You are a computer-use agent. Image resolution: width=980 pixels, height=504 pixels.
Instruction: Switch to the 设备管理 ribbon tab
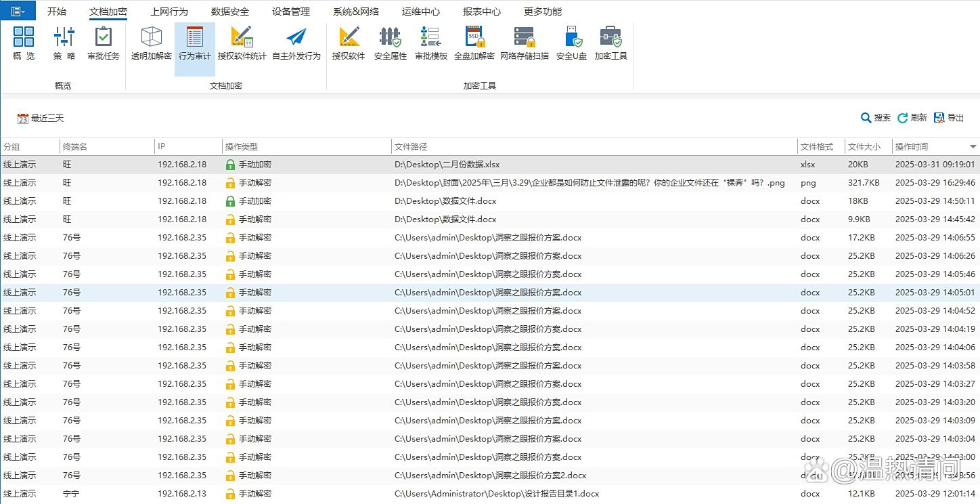point(290,10)
